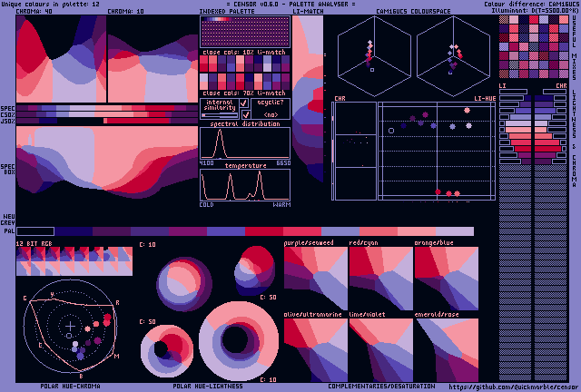Click the CHROMA: 10 label
Screen dimensions: 581x392
click(x=125, y=12)
